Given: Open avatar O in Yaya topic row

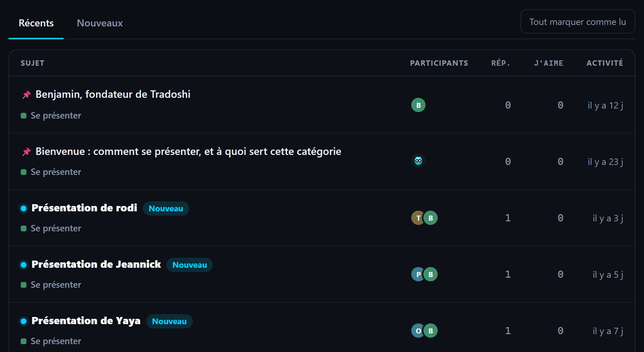Looking at the screenshot, I should point(418,331).
